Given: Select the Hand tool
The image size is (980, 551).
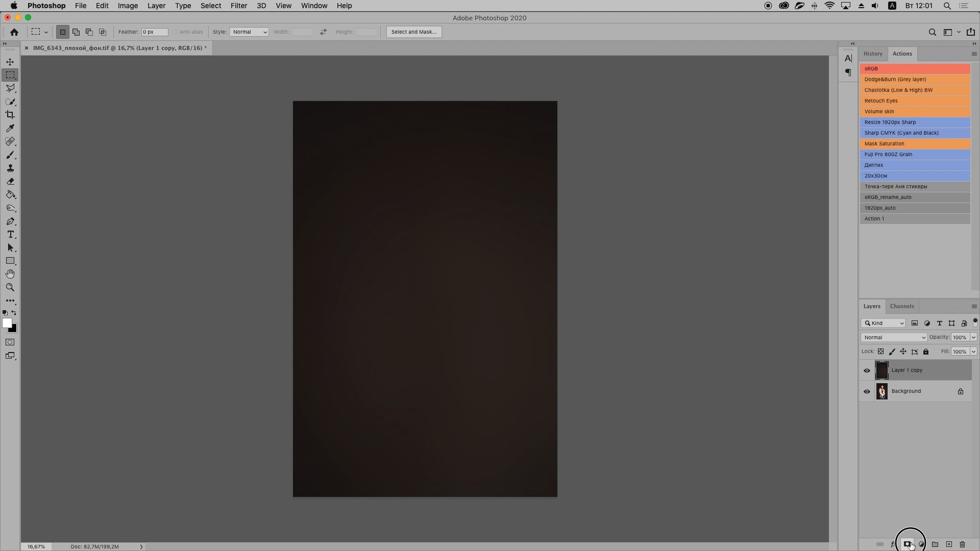Looking at the screenshot, I should tap(10, 274).
